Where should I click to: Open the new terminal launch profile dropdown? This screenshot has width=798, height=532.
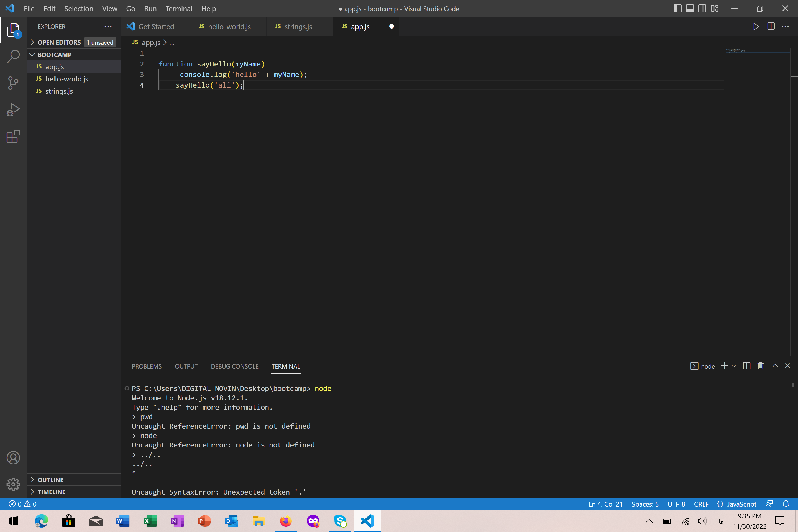click(x=733, y=366)
